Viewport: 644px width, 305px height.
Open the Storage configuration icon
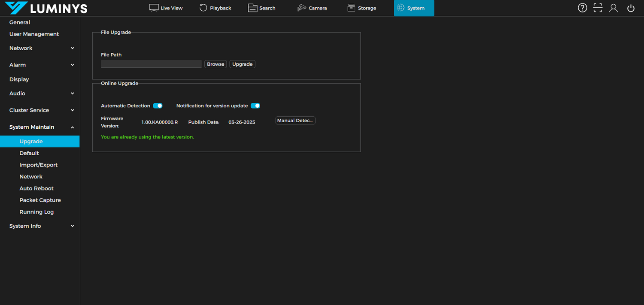click(x=361, y=8)
